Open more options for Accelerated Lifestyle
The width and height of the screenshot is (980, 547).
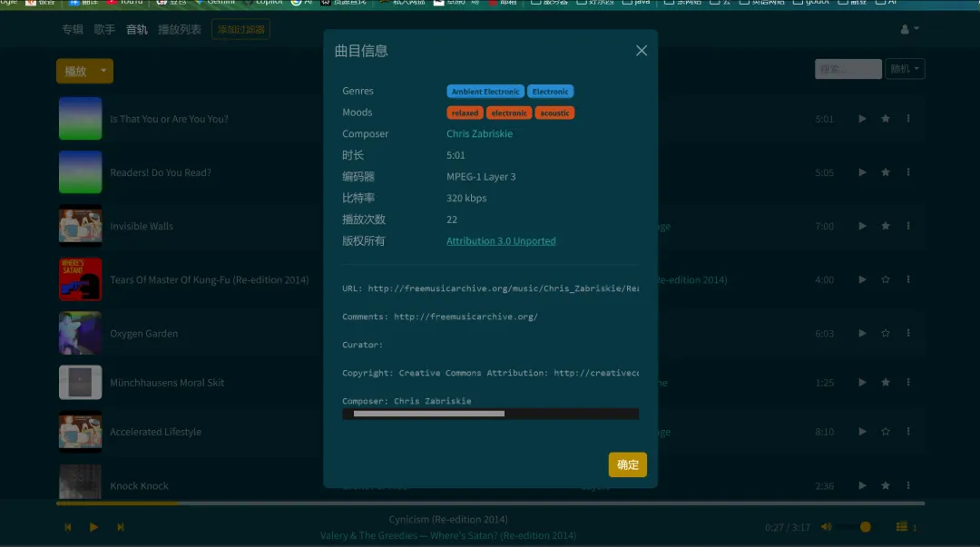[x=908, y=432]
